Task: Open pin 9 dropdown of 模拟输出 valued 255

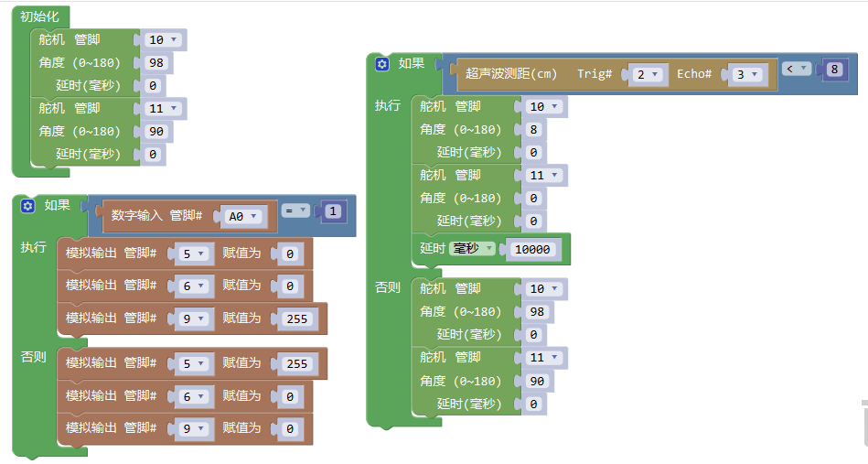Action: click(x=194, y=318)
